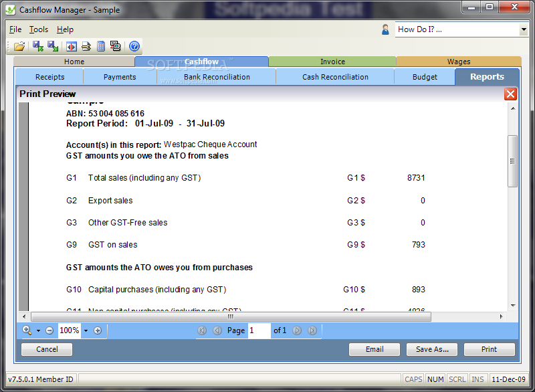Image resolution: width=535 pixels, height=392 pixels.
Task: Open the wrench settings toolbar icon
Action: [86, 46]
